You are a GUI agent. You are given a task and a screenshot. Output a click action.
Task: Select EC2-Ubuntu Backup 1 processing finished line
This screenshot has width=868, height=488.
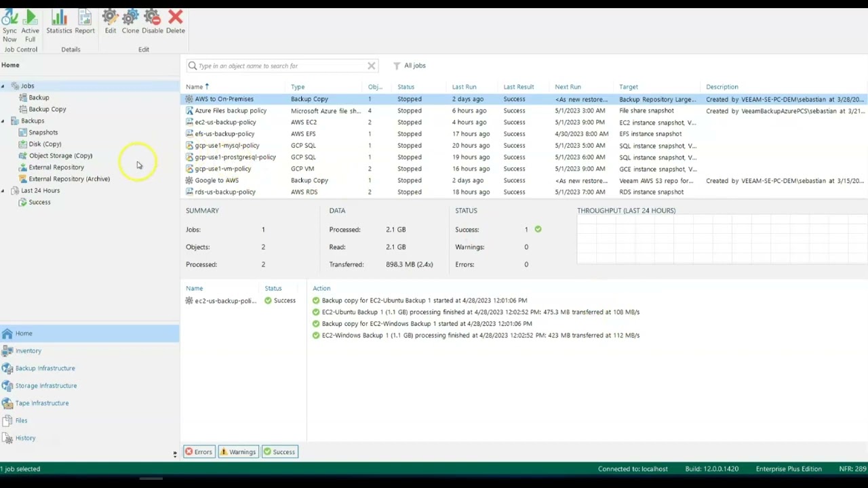coord(476,312)
